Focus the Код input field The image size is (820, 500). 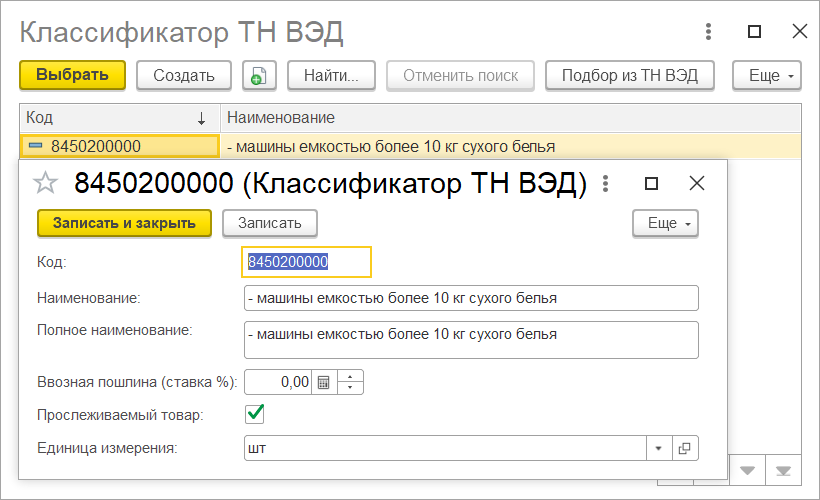point(306,262)
